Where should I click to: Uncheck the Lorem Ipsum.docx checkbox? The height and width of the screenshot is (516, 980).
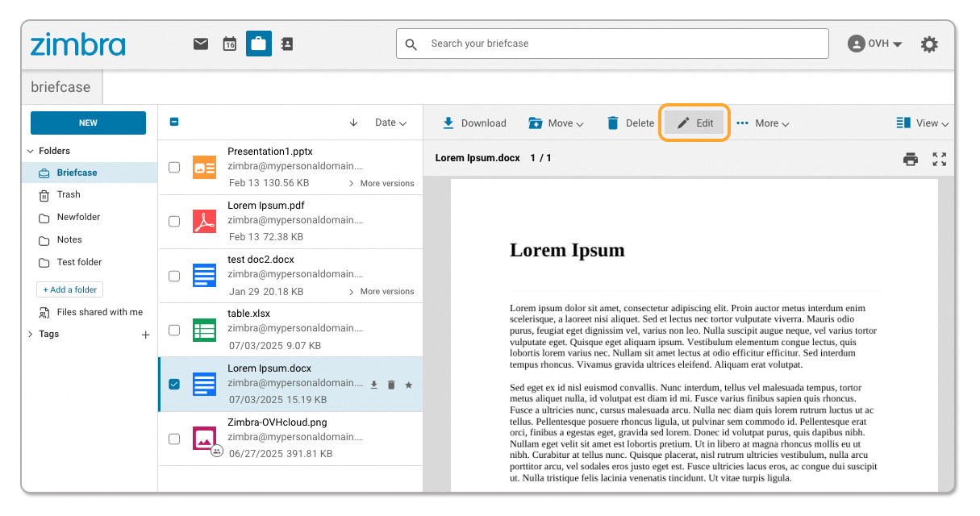pos(173,385)
